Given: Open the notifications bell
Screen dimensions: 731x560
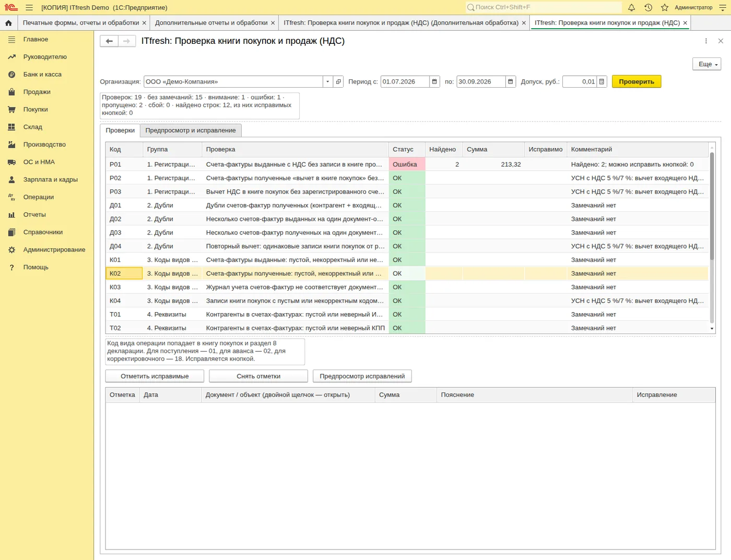Looking at the screenshot, I should click(631, 7).
